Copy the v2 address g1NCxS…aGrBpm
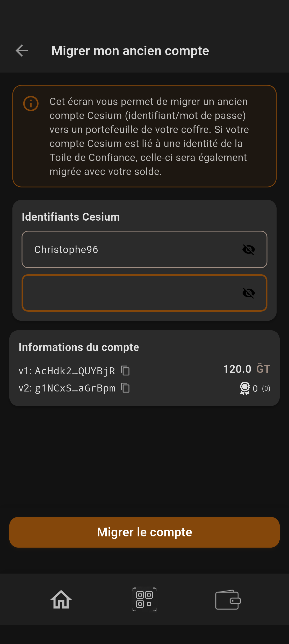 pyautogui.click(x=125, y=388)
